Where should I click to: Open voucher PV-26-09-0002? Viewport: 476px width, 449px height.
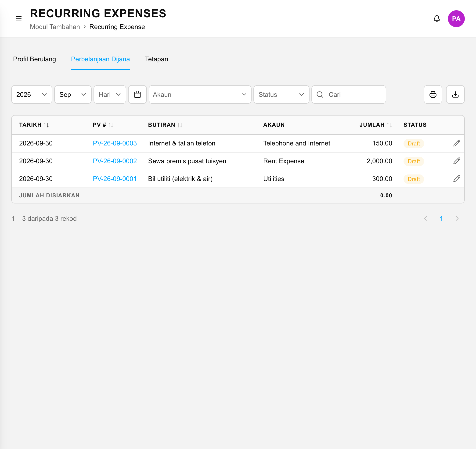coord(115,161)
